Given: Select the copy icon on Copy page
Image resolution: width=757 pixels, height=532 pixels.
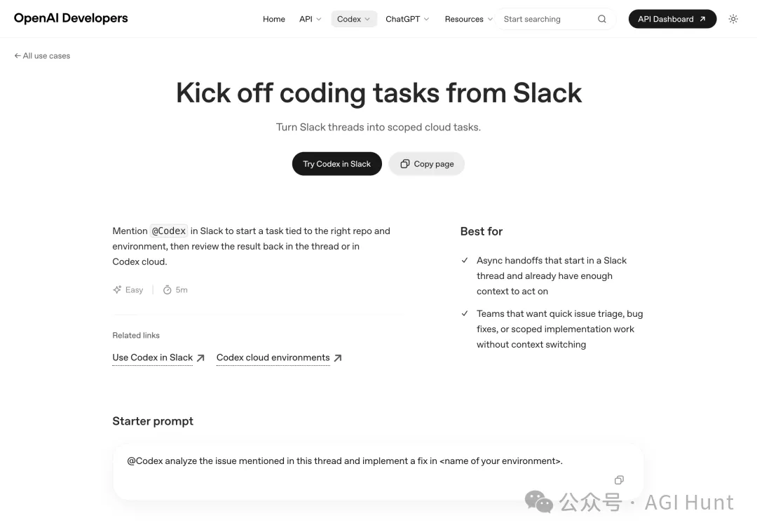Looking at the screenshot, I should click(405, 163).
